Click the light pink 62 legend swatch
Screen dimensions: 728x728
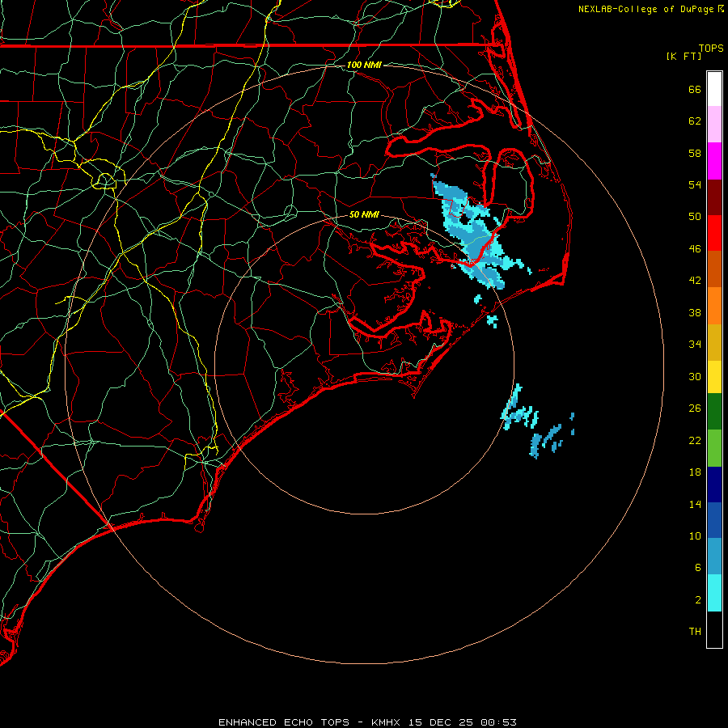click(x=714, y=125)
